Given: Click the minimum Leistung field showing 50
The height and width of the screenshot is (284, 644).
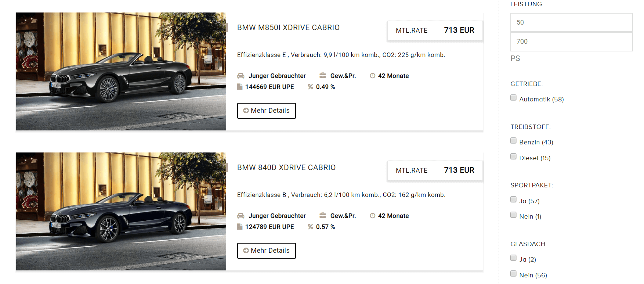Looking at the screenshot, I should click(x=571, y=22).
